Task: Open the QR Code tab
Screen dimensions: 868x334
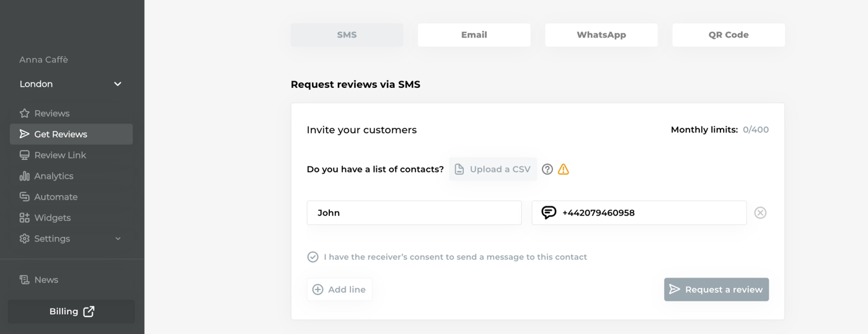Action: (728, 35)
